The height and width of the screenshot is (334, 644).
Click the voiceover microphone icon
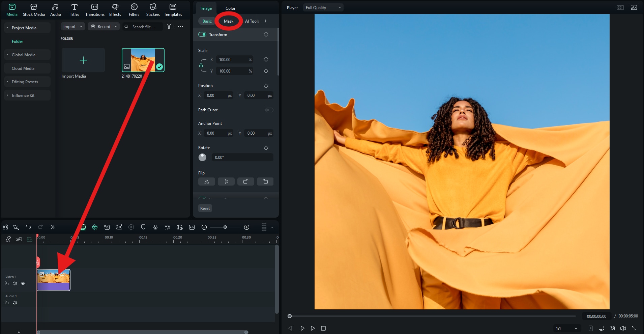tap(155, 227)
